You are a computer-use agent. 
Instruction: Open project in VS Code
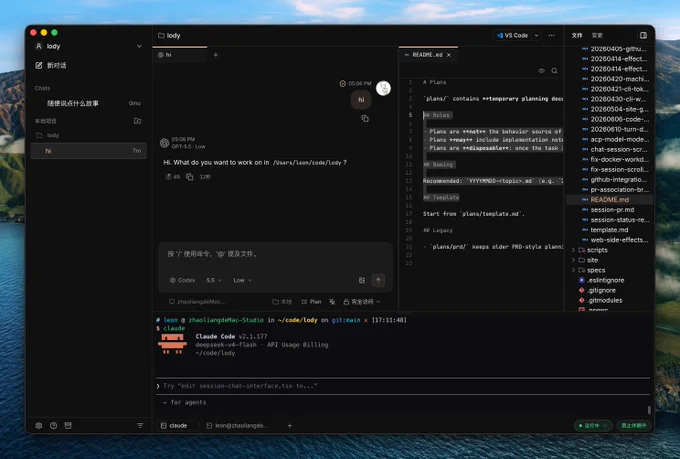[513, 35]
